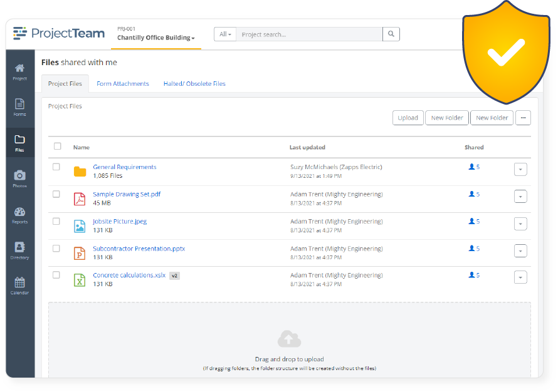Click the ProjectTeam logo icon
The image size is (558, 392).
coord(21,33)
